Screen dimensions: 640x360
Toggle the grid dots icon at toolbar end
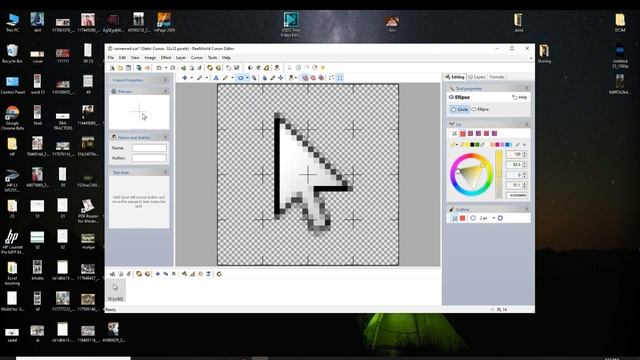pyautogui.click(x=340, y=78)
